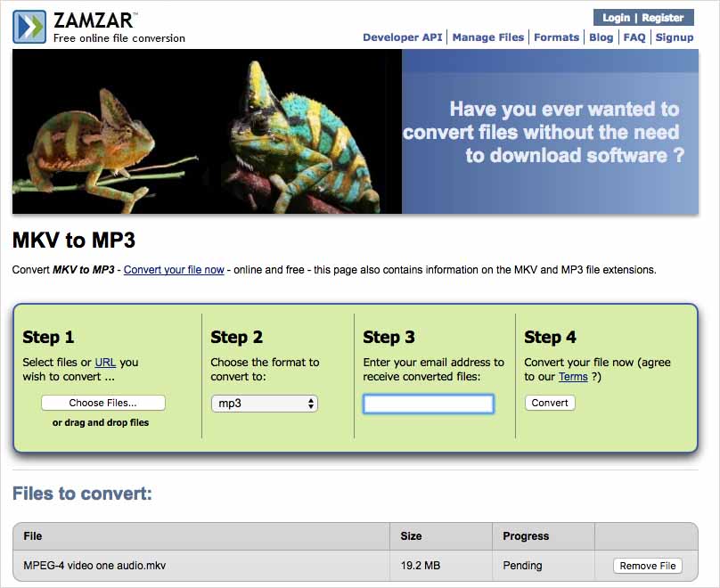
Task: Click the 'Pending' progress status
Action: (522, 565)
